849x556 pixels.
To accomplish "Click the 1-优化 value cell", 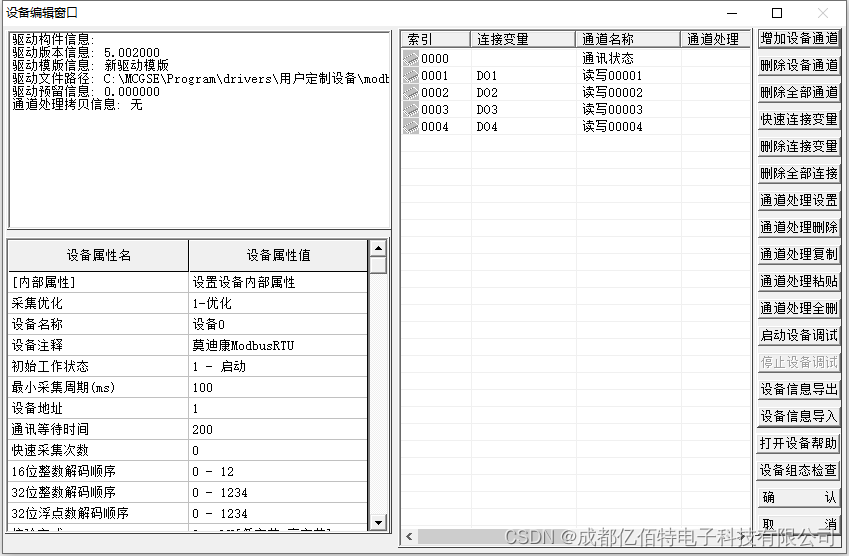I will (278, 304).
